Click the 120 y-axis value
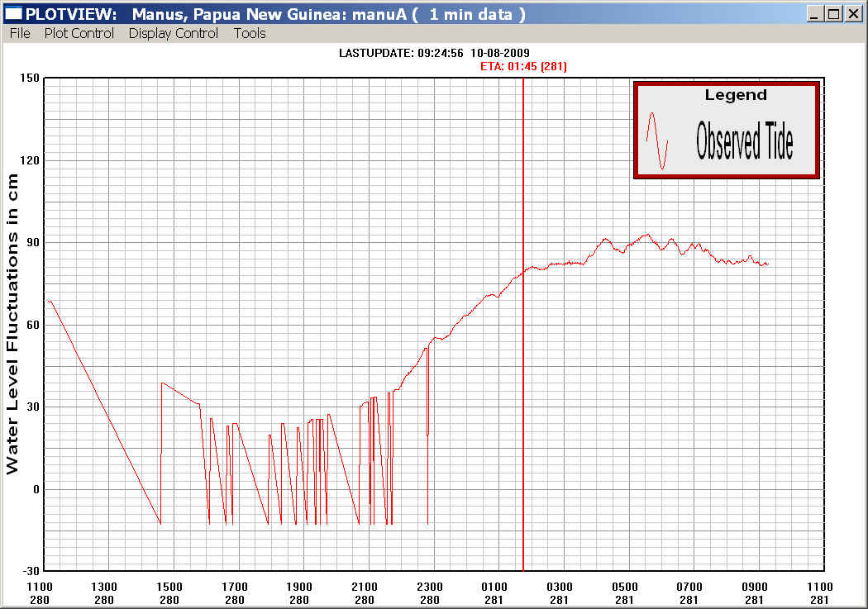The height and width of the screenshot is (609, 868). [x=30, y=160]
